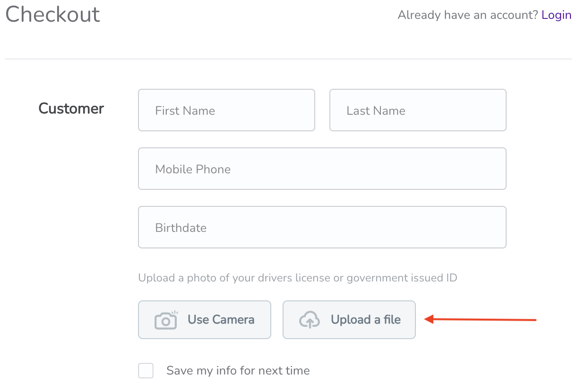Click the red arrow line's tail end
Image resolution: width=586 pixels, height=392 pixels.
[x=534, y=320]
